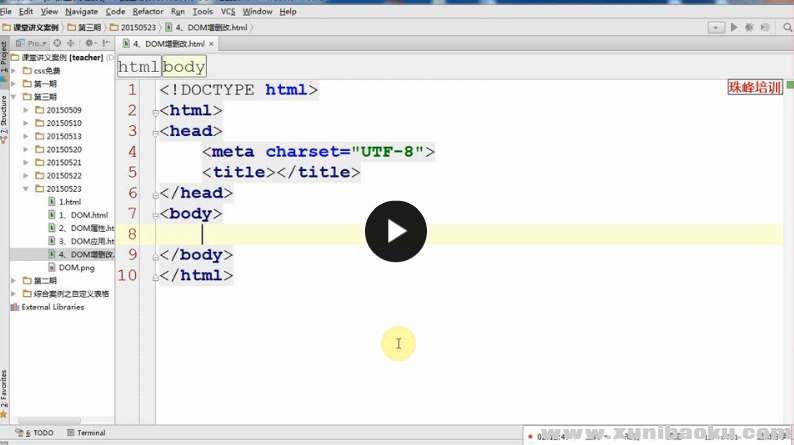Click the collapse all icon in Project panel
This screenshot has height=445, width=794.
tap(71, 44)
